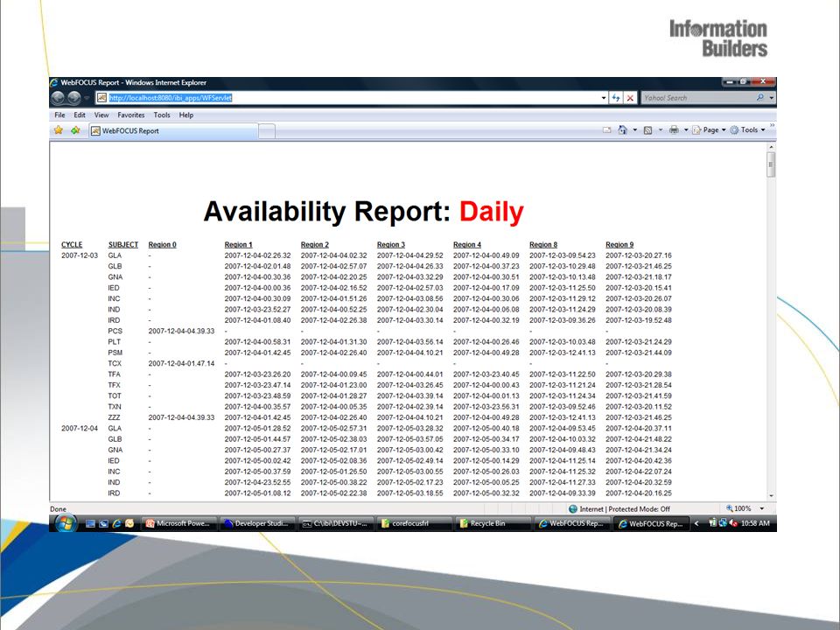Click the RSS Feeds icon
Screen dimensions: 840x630
(647, 129)
